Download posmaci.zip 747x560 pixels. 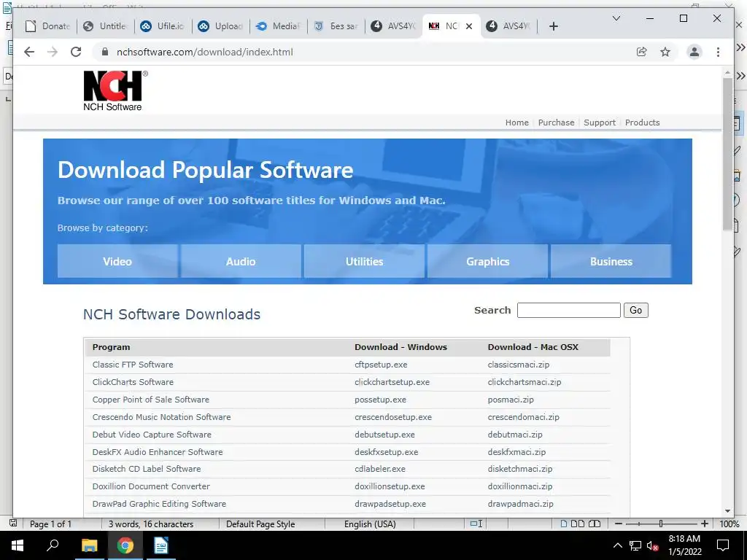pyautogui.click(x=511, y=400)
